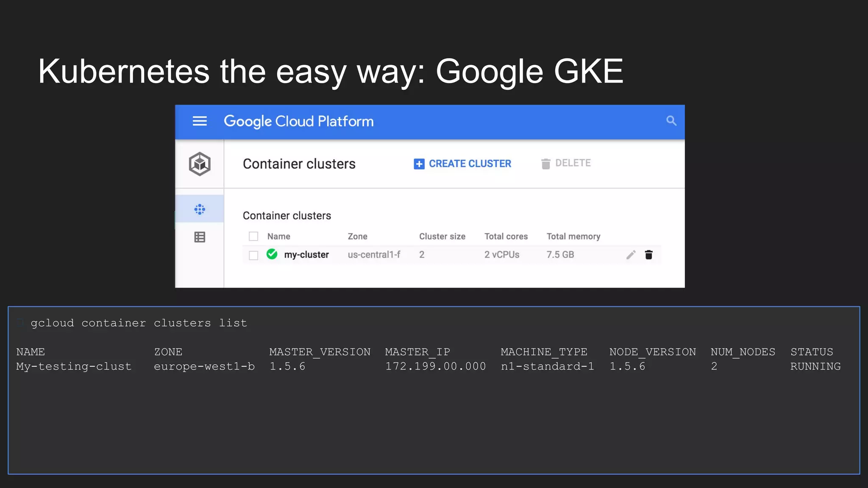The height and width of the screenshot is (488, 868).
Task: Click My-testing-clust in terminal output
Action: tap(74, 366)
